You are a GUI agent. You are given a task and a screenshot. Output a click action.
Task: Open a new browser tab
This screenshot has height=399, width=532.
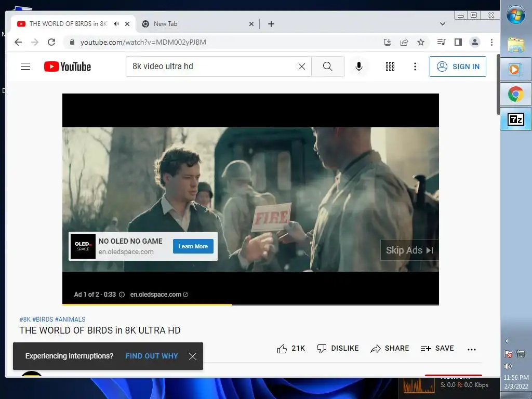pos(271,24)
